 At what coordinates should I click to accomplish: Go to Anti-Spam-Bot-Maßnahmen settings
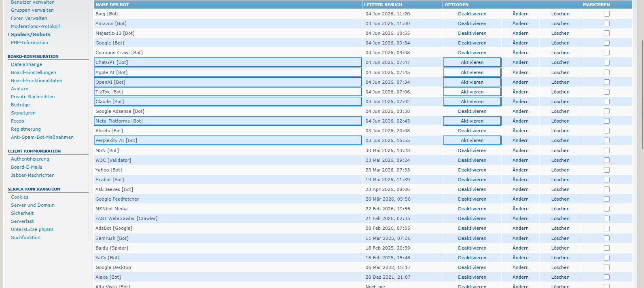coord(42,137)
